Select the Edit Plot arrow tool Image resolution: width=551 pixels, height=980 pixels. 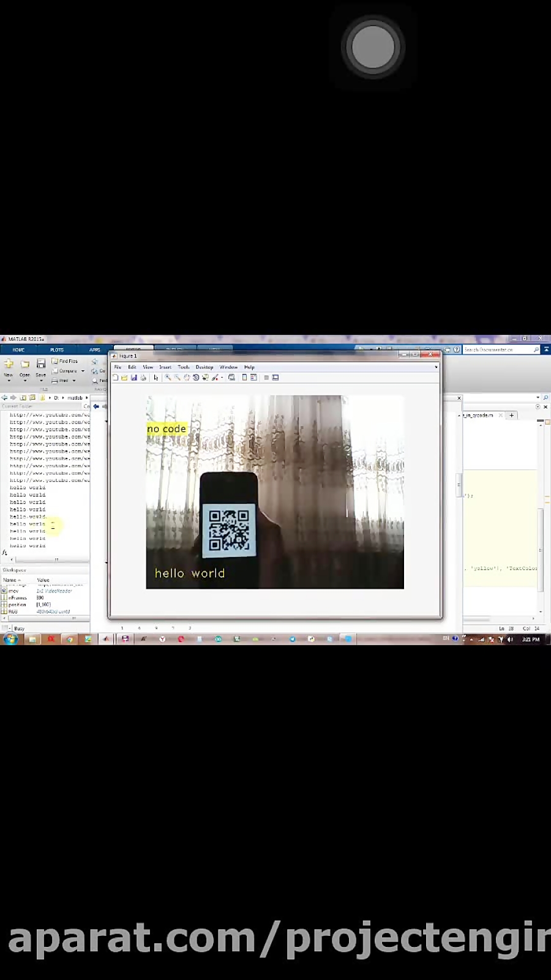click(x=156, y=378)
